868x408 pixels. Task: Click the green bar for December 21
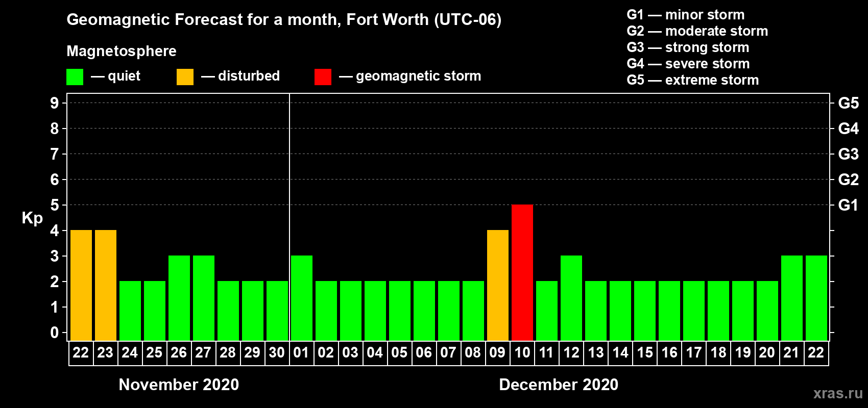tap(792, 298)
